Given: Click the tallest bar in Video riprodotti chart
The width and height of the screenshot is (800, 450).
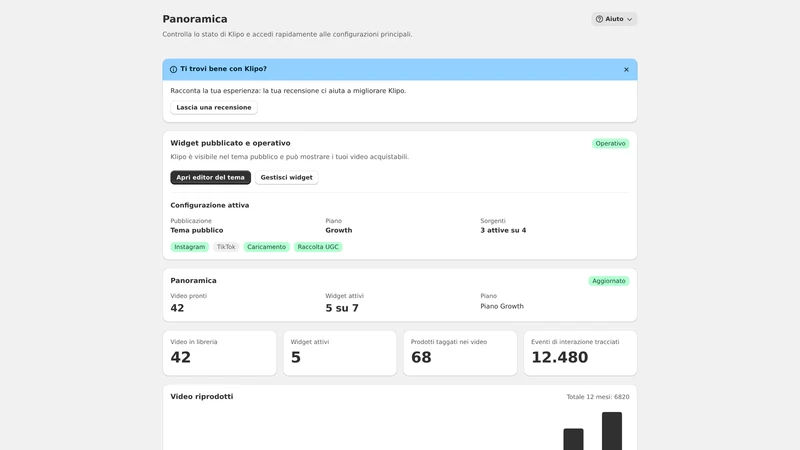Looking at the screenshot, I should [x=612, y=431].
